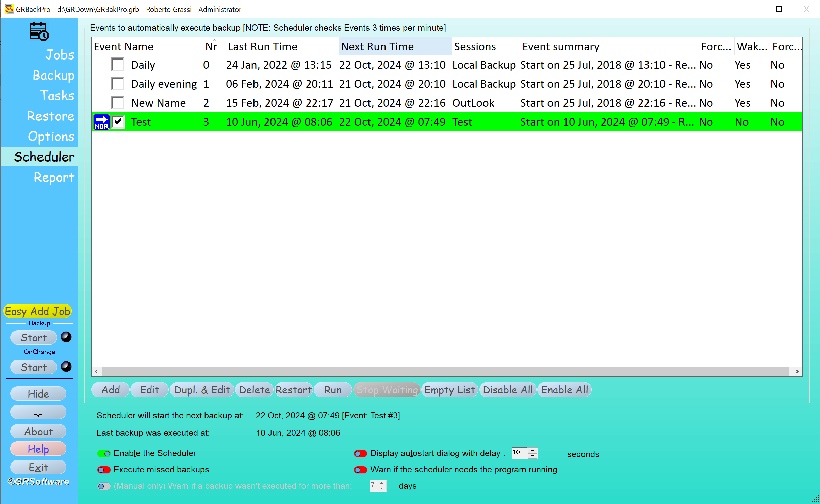Toggle Execute missed backups switch

pos(104,470)
